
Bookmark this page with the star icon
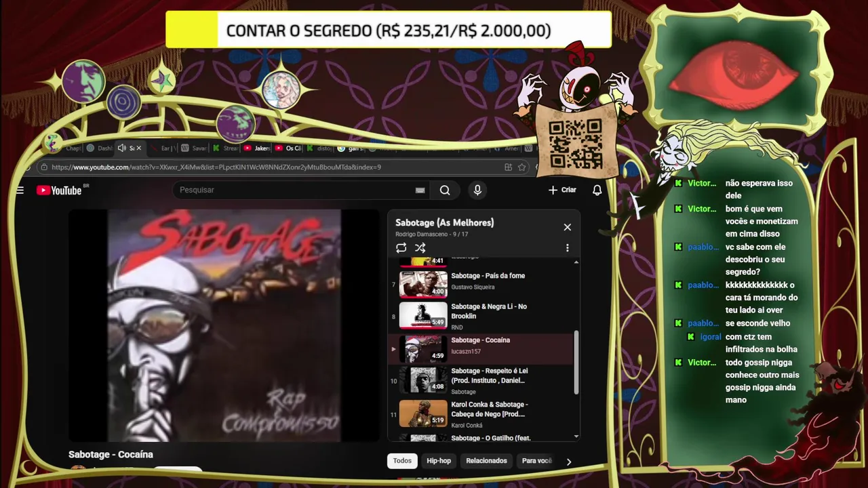coord(522,167)
